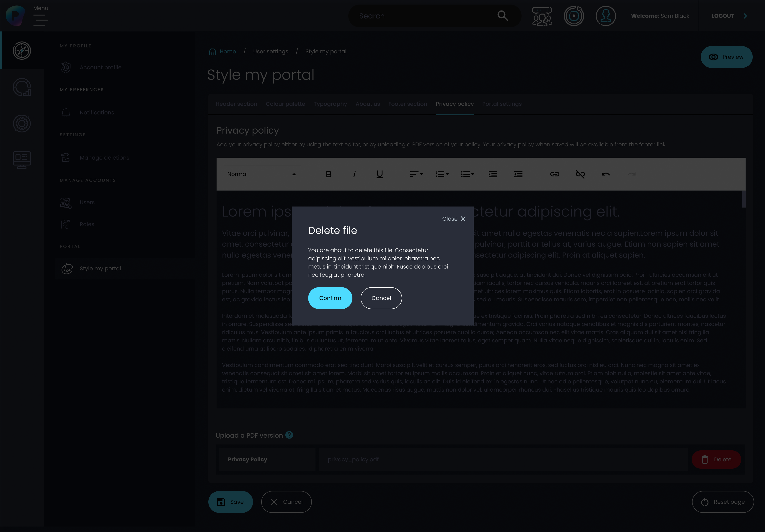
Task: Click the user profile avatar icon
Action: (x=605, y=16)
